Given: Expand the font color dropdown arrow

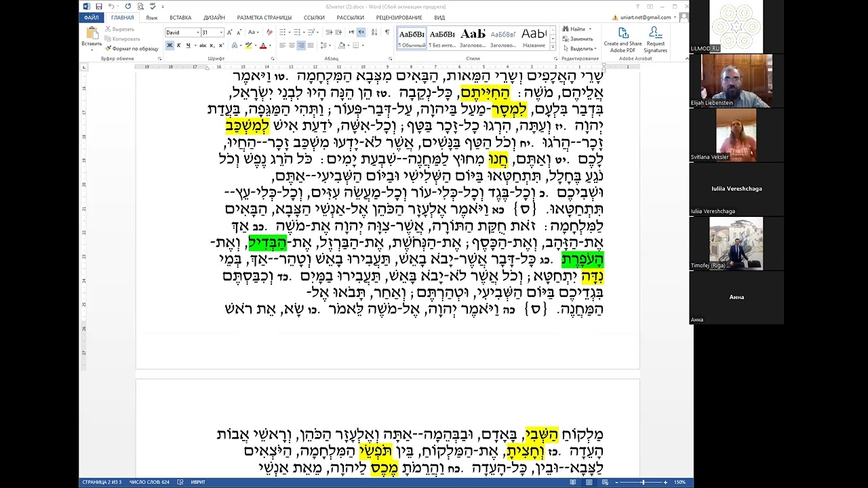Looking at the screenshot, I should (x=270, y=45).
